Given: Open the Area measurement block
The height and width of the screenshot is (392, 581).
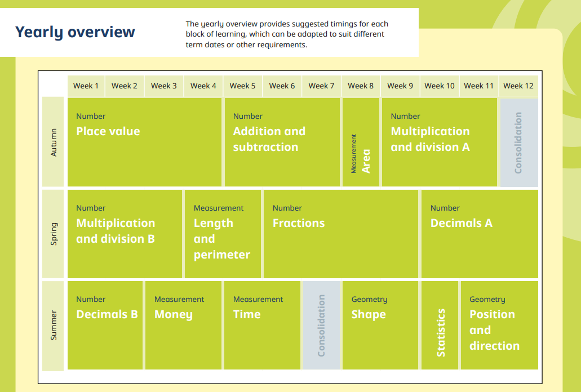Looking at the screenshot, I should pos(361,142).
